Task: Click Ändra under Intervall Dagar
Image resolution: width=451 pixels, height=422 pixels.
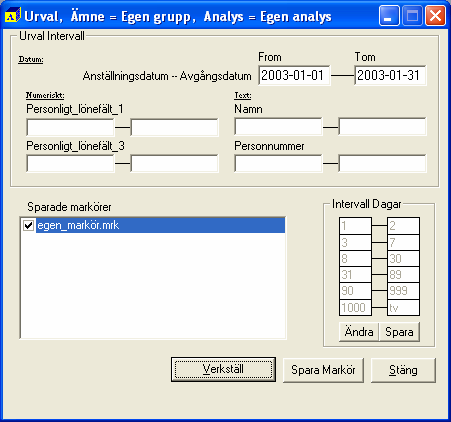Action: coord(359,332)
